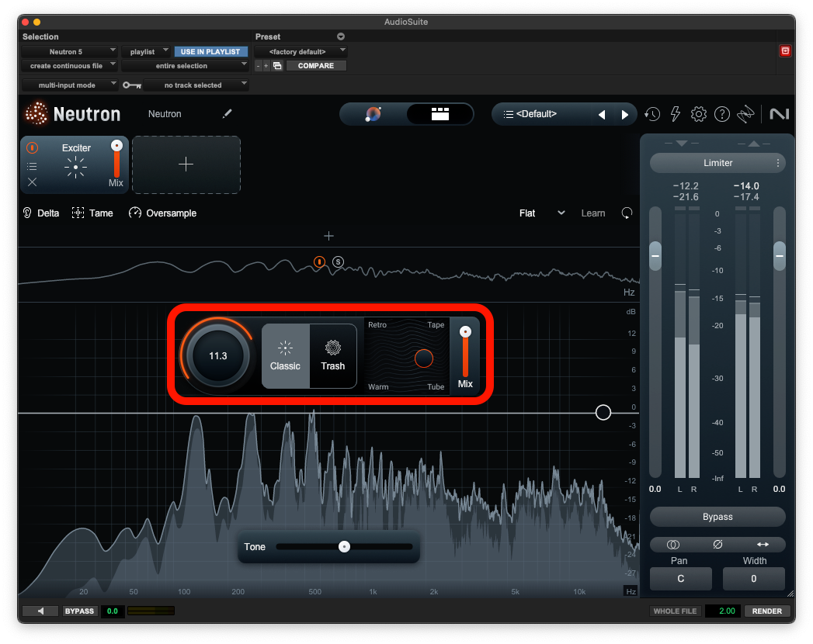
Task: Go to the next Neutron preset
Action: coord(625,115)
